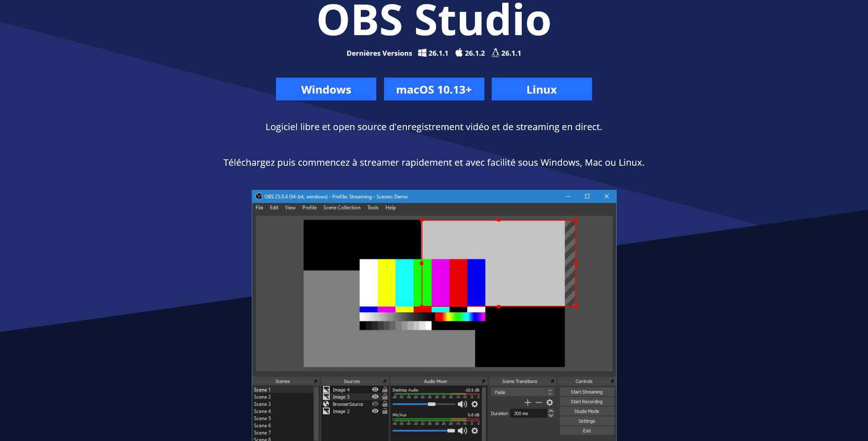868x441 pixels.
Task: Select Scene 2 in Scenes list
Action: click(283, 397)
